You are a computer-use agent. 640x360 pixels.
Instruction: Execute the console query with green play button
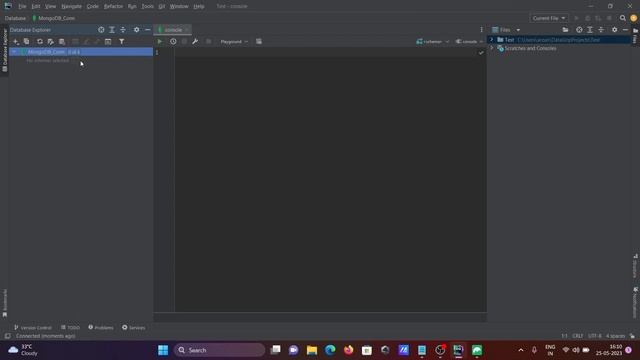click(160, 42)
